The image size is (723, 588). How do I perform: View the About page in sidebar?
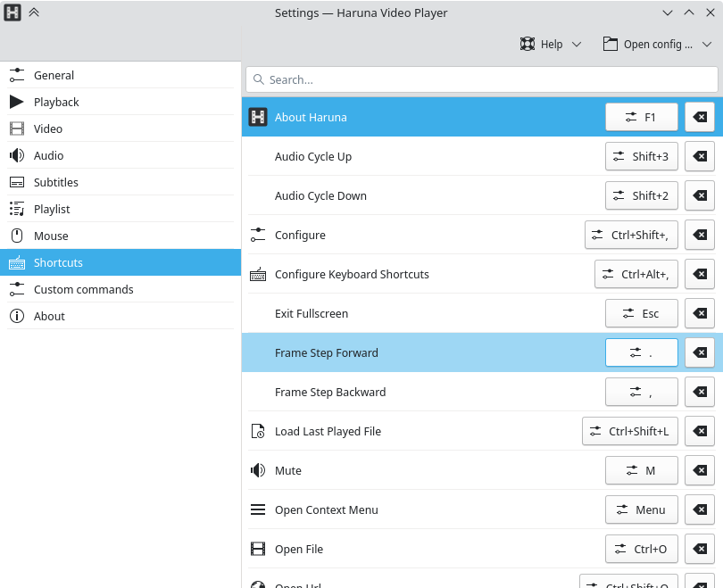pos(120,316)
